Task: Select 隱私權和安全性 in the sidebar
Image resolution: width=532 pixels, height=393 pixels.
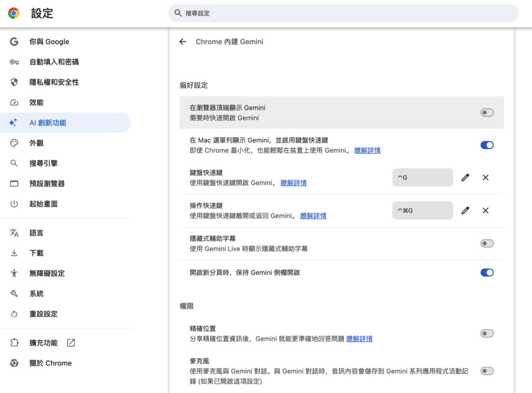Action: [65, 82]
